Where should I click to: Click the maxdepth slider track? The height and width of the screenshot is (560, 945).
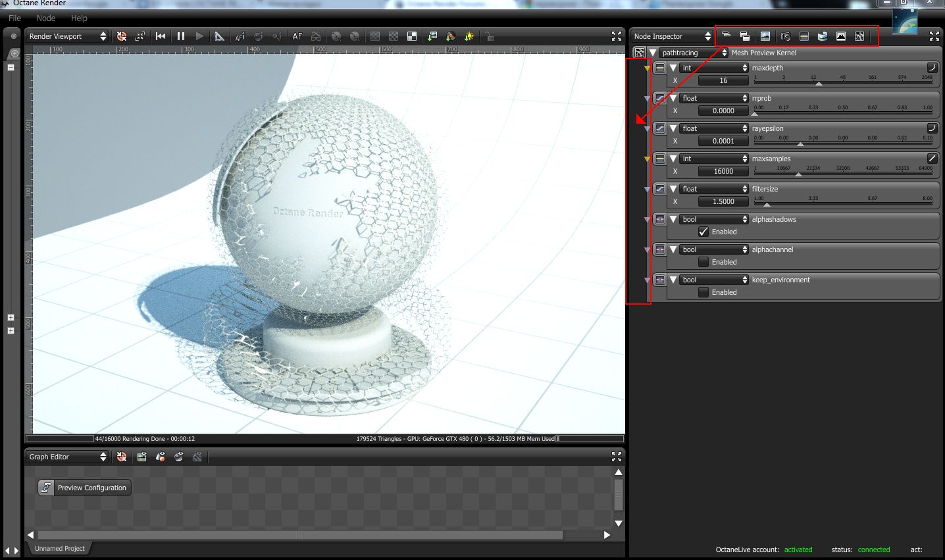point(843,82)
